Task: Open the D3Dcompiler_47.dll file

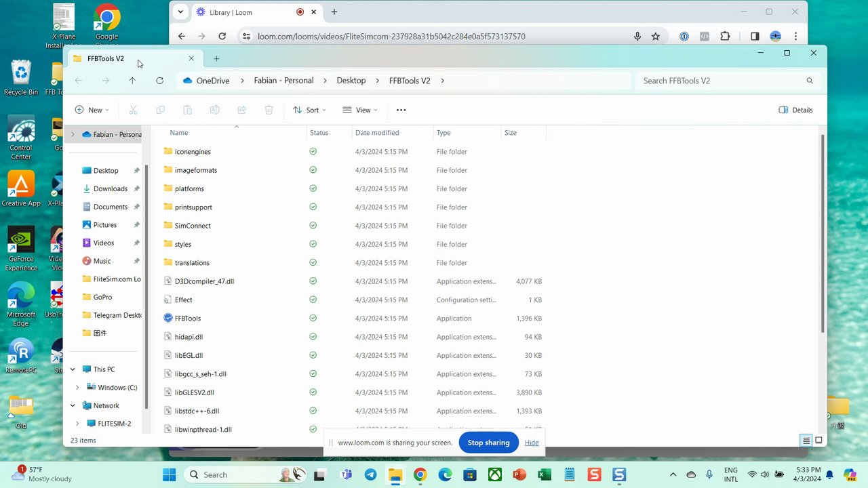Action: (204, 281)
